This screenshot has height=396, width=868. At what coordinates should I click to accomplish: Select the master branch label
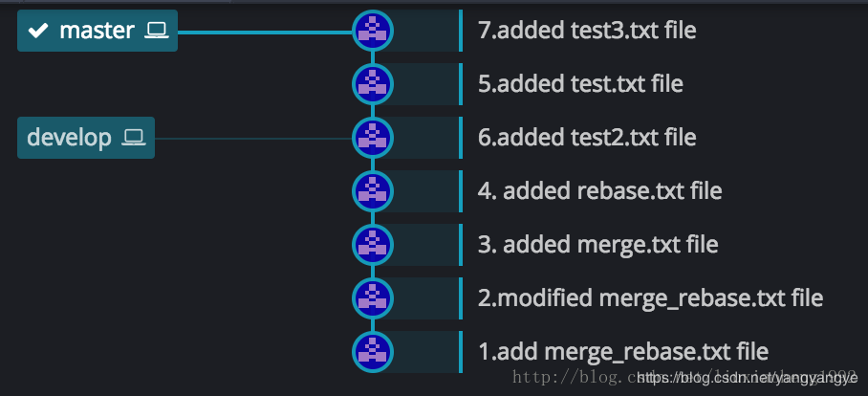click(x=97, y=31)
